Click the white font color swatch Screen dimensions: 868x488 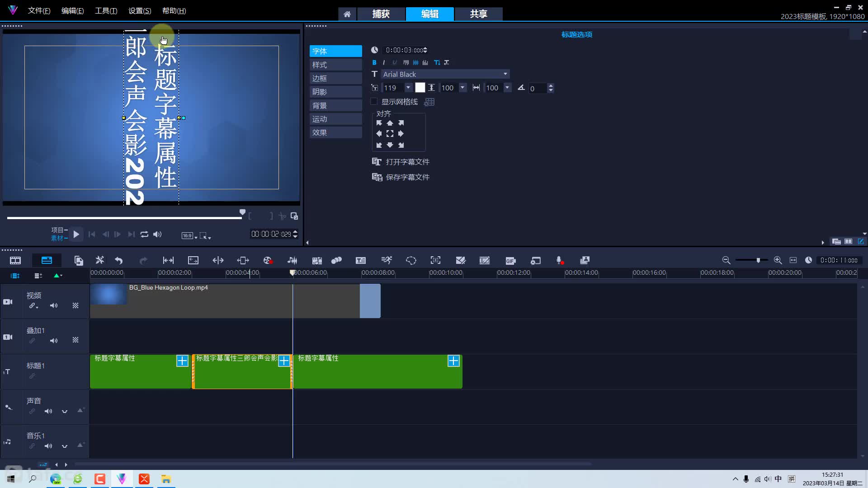click(x=420, y=88)
